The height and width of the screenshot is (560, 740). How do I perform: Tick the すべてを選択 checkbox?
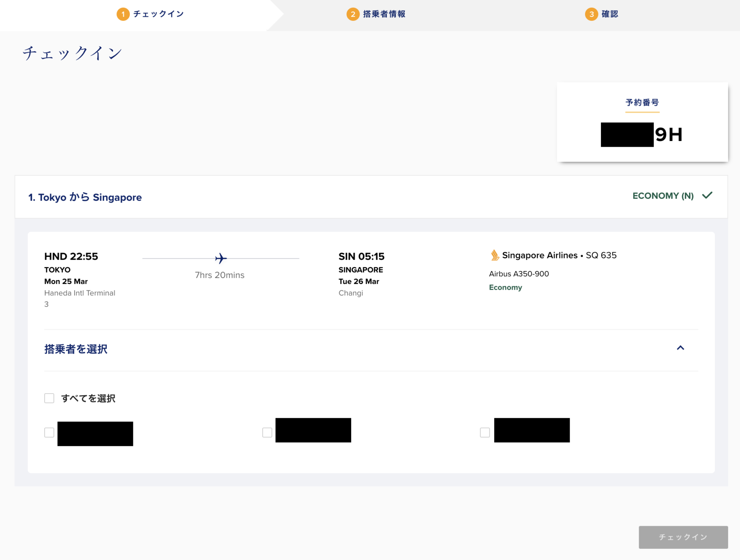(49, 398)
